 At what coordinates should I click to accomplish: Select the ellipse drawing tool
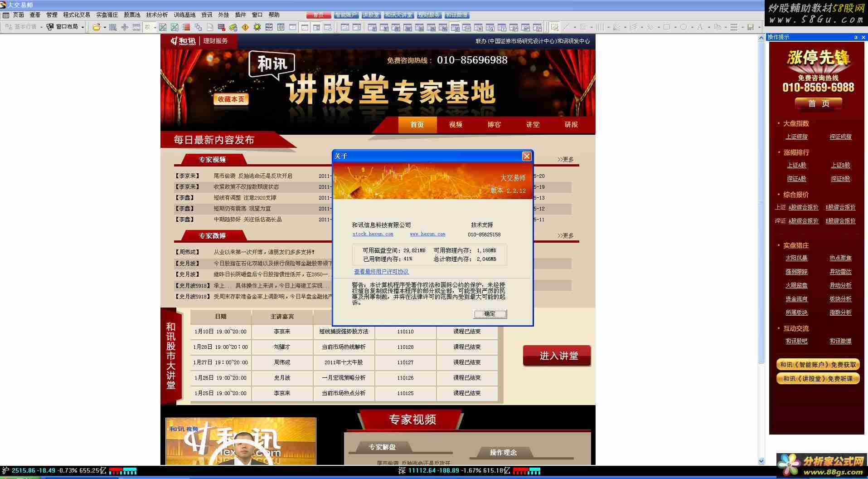pos(684,27)
